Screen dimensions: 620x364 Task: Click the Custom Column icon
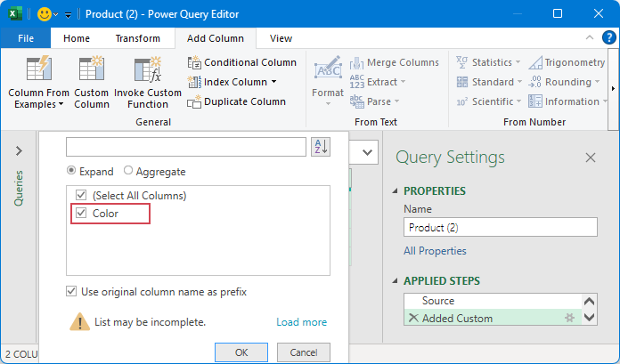tap(91, 69)
